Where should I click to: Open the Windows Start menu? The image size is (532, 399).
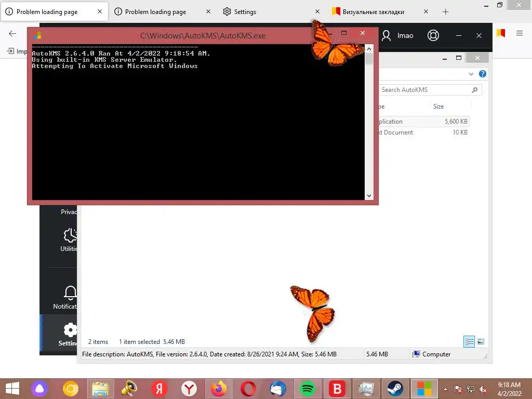(12, 389)
